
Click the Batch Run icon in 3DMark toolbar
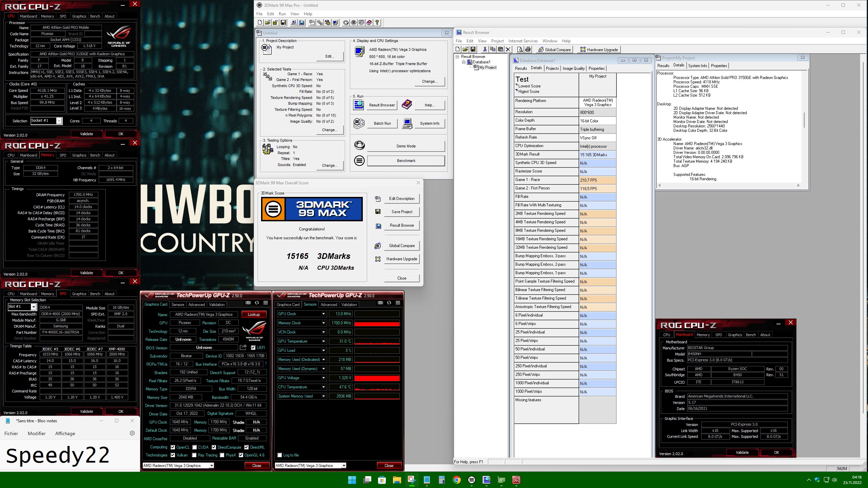pyautogui.click(x=361, y=23)
